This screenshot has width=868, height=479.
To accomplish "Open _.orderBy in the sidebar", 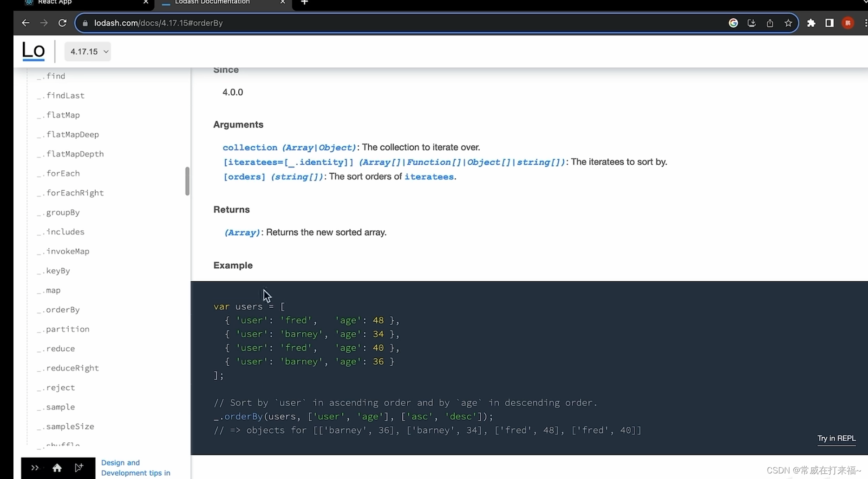I will [58, 310].
